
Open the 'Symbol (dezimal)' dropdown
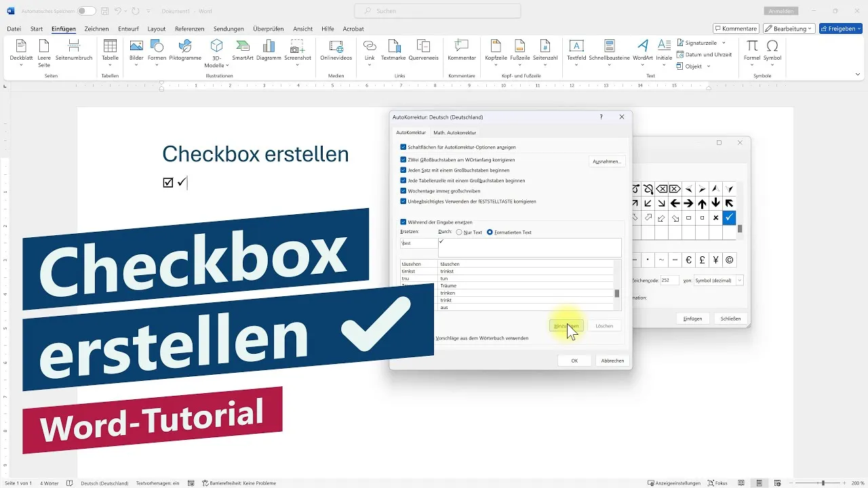[x=738, y=280]
